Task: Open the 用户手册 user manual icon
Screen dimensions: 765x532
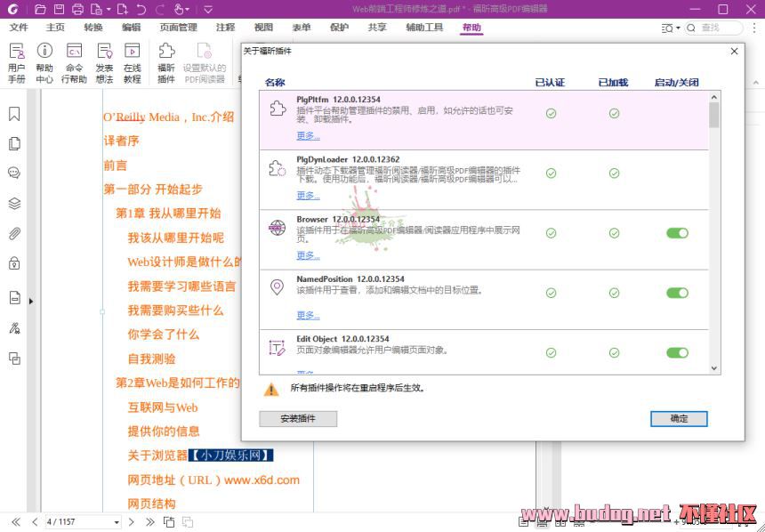Action: (x=17, y=60)
